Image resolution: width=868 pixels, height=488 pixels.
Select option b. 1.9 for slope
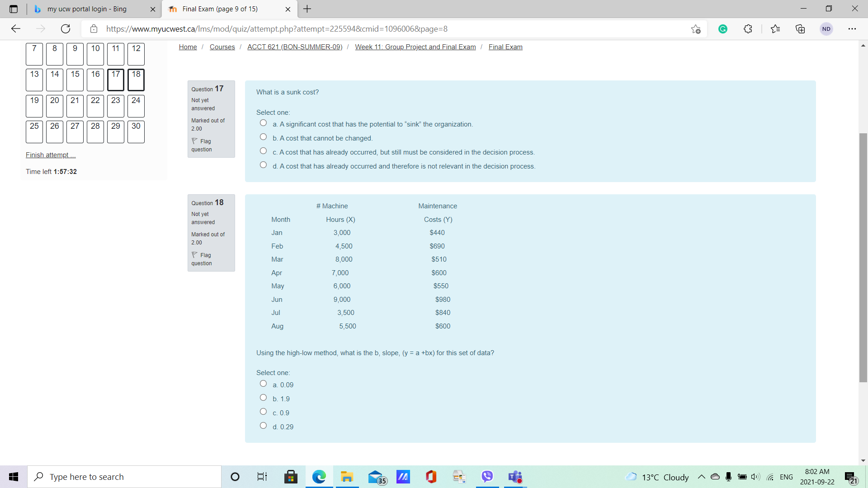(263, 398)
